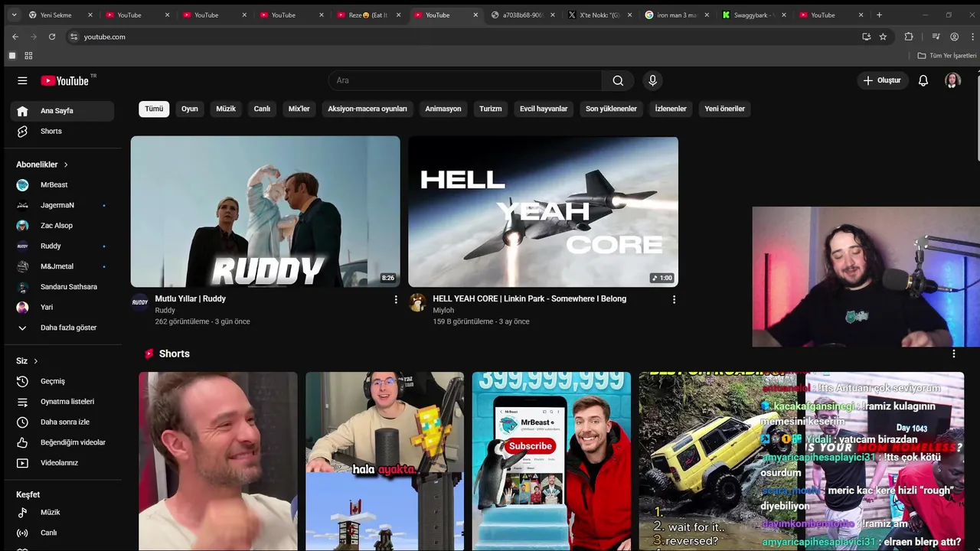Open Daha sonra izle list

coord(63,422)
